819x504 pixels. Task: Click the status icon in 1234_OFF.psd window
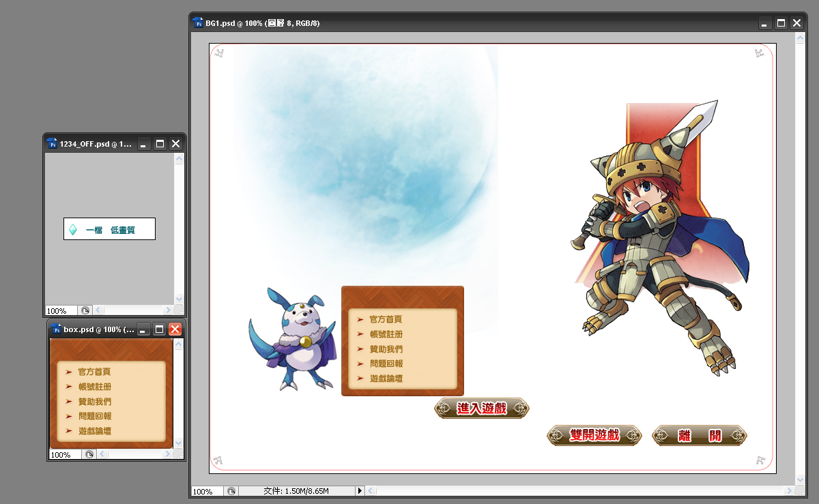tap(85, 310)
